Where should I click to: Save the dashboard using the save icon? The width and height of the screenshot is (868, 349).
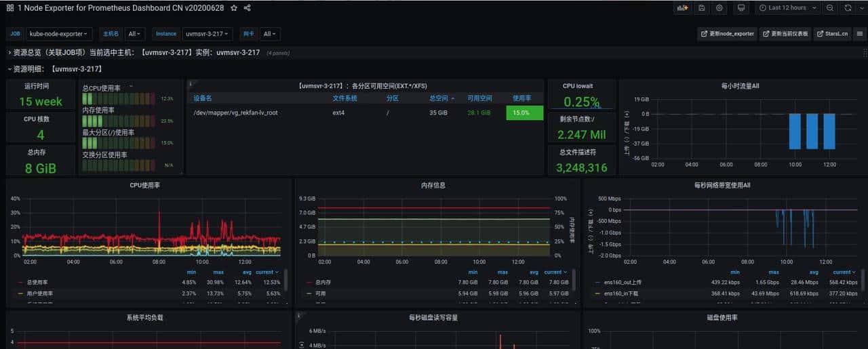[702, 8]
